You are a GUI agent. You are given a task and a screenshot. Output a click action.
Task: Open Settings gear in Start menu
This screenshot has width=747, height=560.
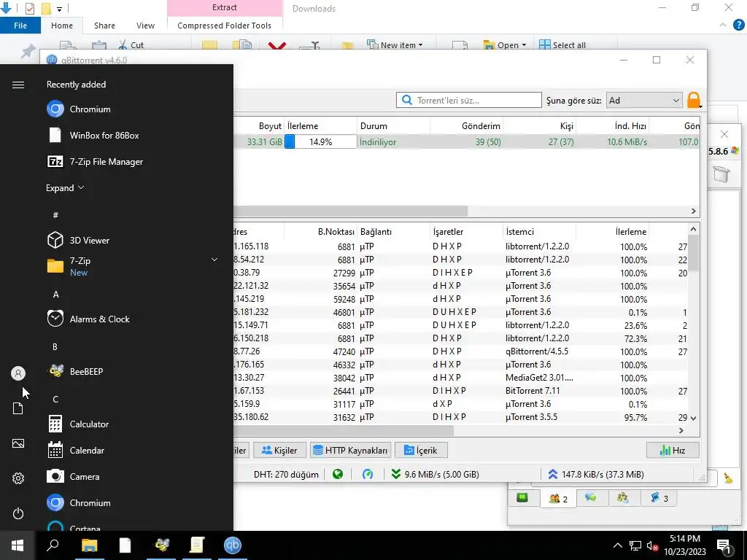click(x=18, y=478)
